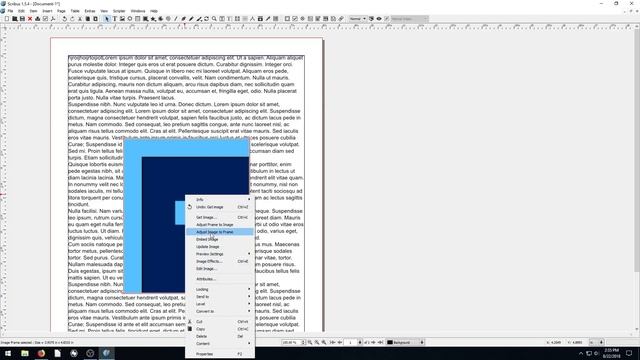The height and width of the screenshot is (360, 640).
Task: Click the Copy toolbar icon
Action: click(x=87, y=19)
